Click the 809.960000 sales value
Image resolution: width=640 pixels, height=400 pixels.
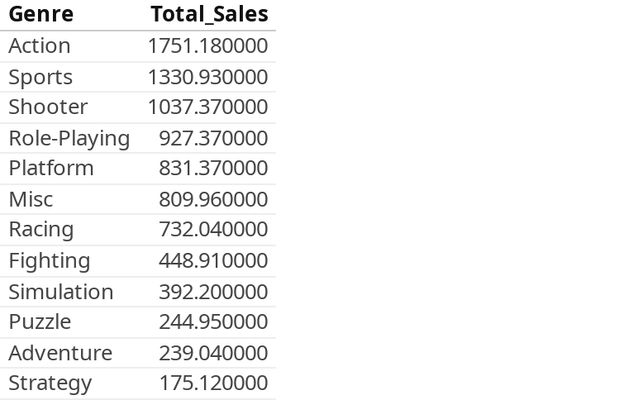(213, 200)
